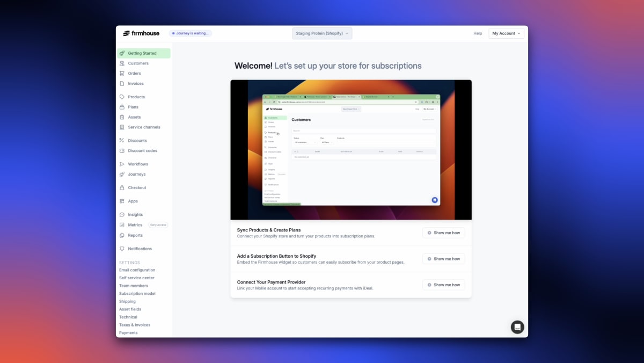Open Payments settings
Viewport: 644px width, 363px height.
128,333
